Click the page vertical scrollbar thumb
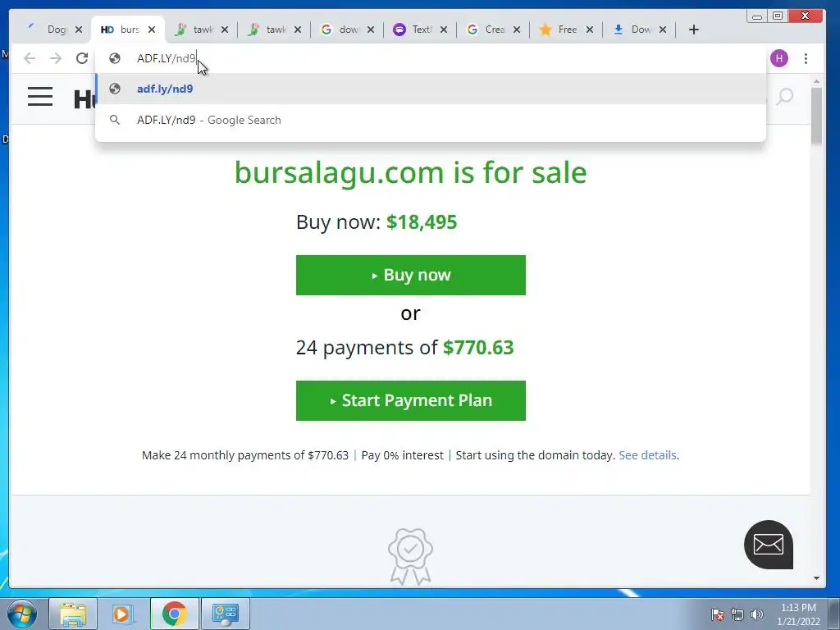This screenshot has height=630, width=840. click(x=816, y=116)
